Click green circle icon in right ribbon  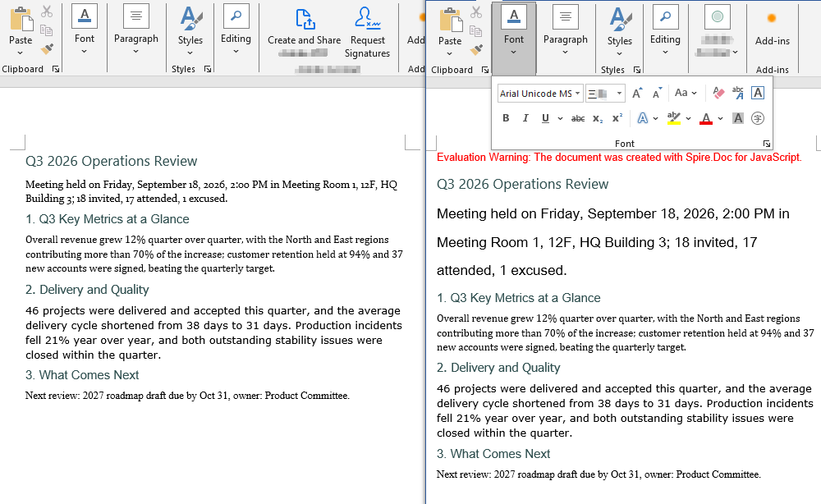click(718, 16)
